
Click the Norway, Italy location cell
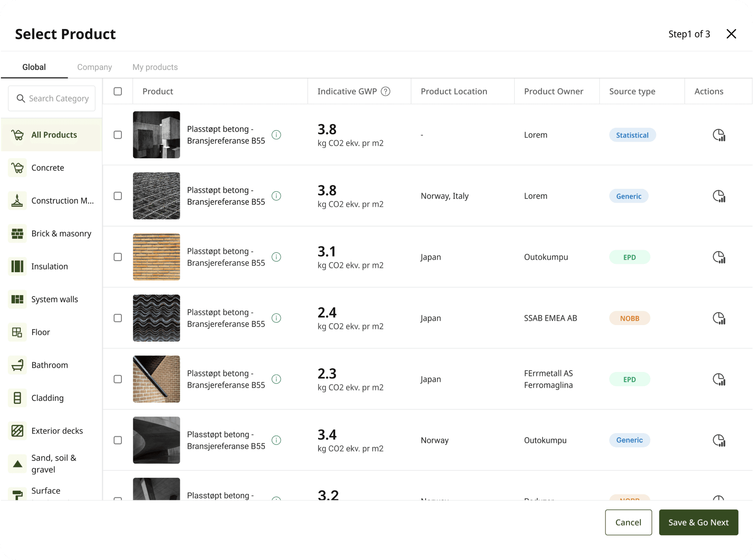point(445,196)
